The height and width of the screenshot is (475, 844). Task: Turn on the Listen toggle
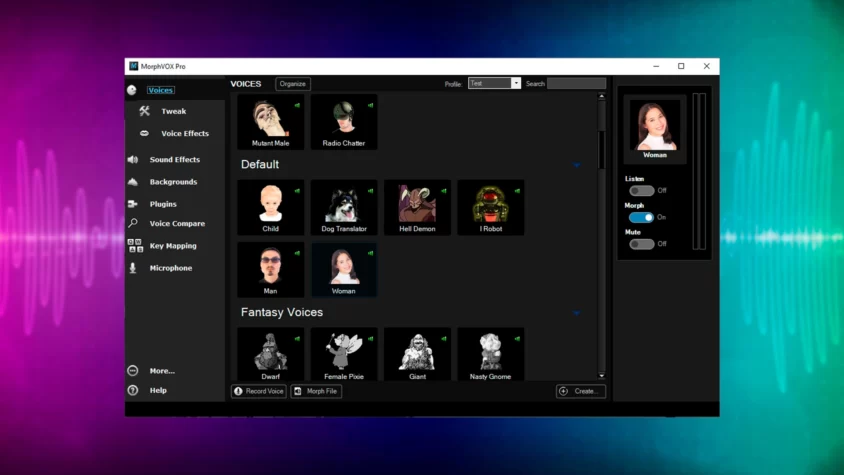tap(642, 191)
